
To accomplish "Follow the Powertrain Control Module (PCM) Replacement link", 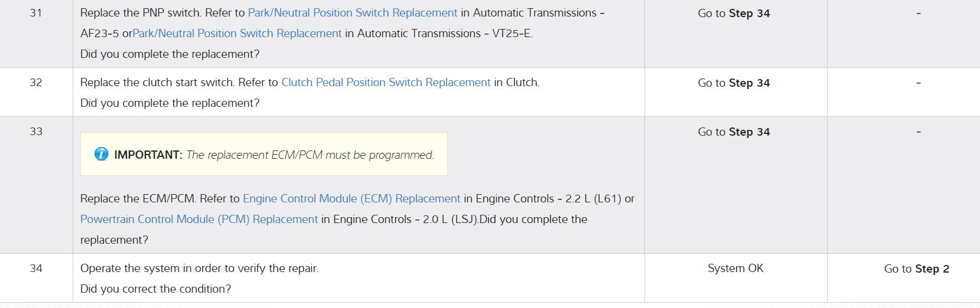I will (x=199, y=219).
